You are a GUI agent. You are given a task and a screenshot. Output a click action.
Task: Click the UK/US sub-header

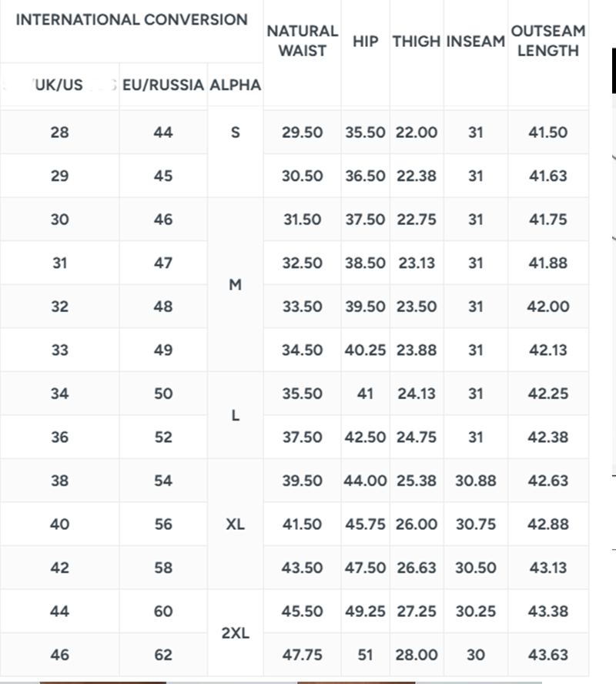[59, 85]
